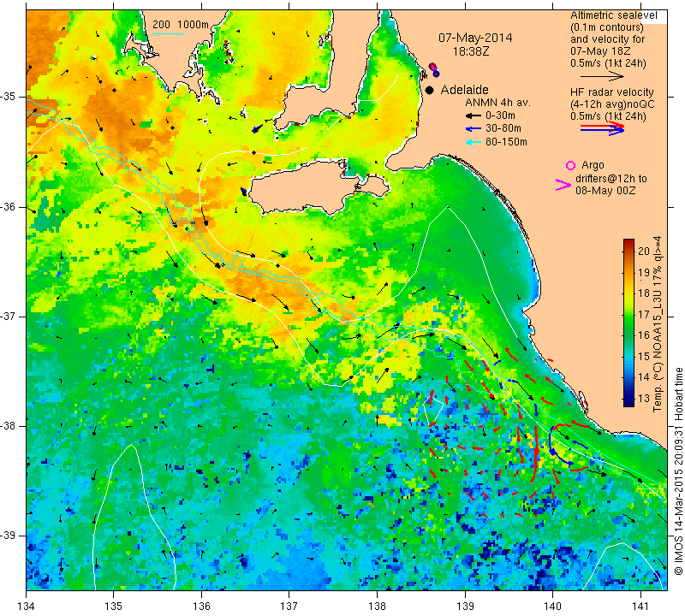Image resolution: width=685 pixels, height=616 pixels.
Task: Click the red and blue HF radar arrows
Action: click(x=603, y=128)
